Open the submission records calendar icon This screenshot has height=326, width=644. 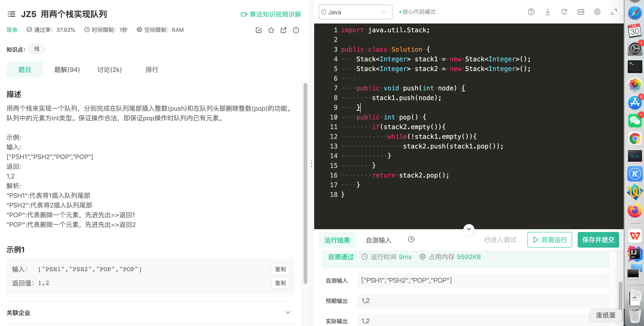581,12
